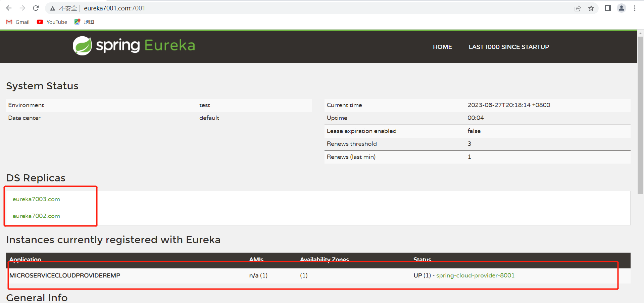Click the browser forward arrow

coord(22,8)
